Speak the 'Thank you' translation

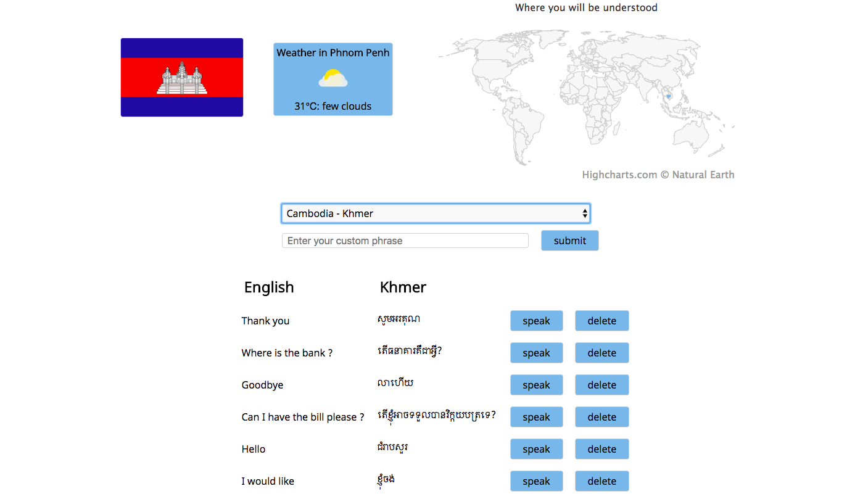click(536, 321)
